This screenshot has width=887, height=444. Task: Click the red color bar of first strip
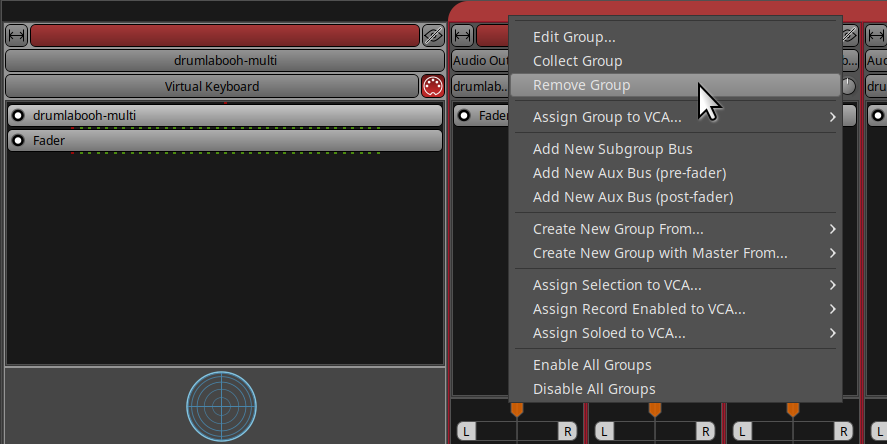pos(224,35)
